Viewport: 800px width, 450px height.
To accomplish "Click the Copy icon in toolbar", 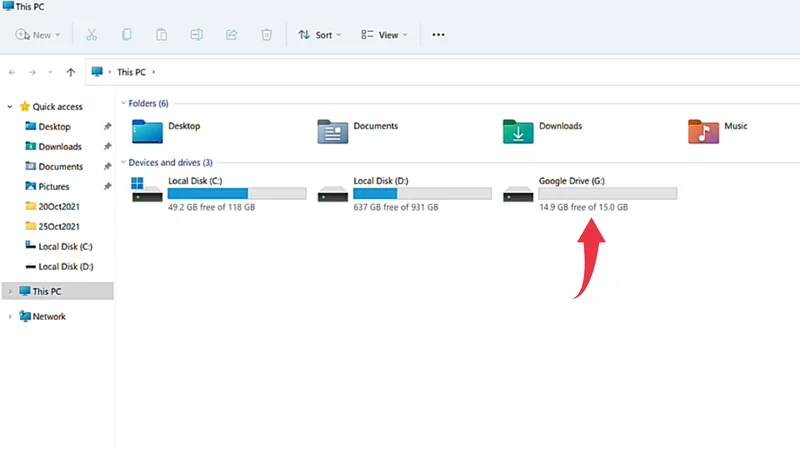I will pyautogui.click(x=127, y=34).
